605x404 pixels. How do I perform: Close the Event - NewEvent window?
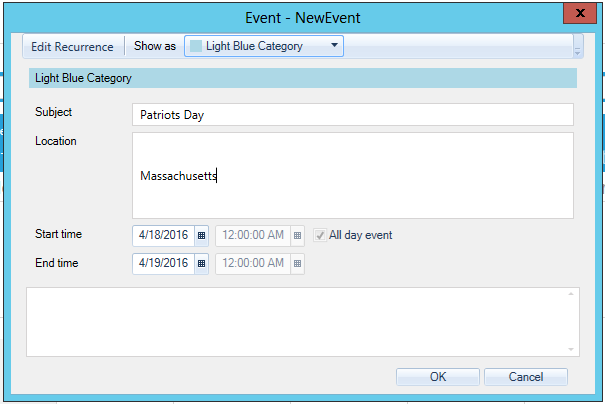tap(580, 13)
